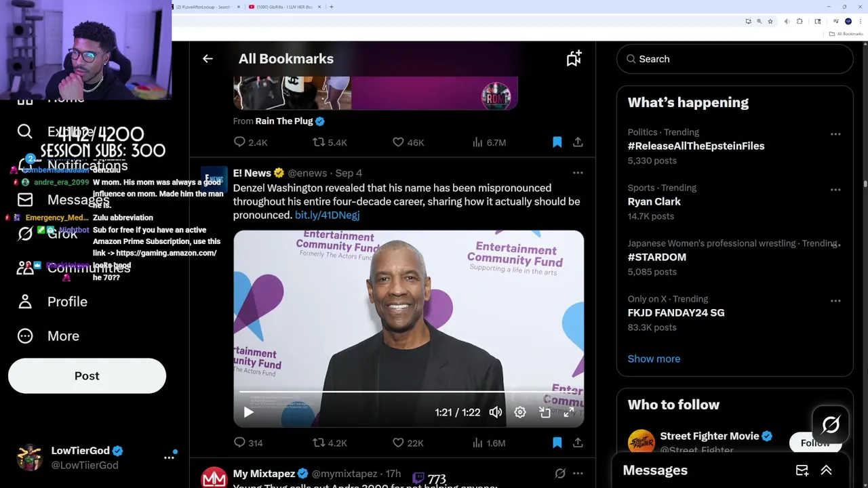Compose a new message in Messages drawer
Screen dimensions: 868x488
pyautogui.click(x=802, y=470)
